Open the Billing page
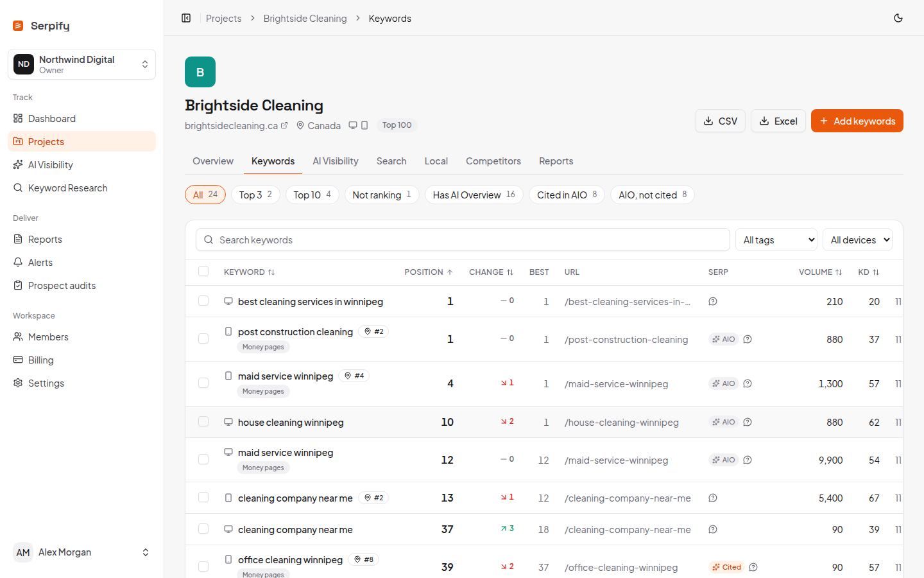 pyautogui.click(x=82, y=360)
